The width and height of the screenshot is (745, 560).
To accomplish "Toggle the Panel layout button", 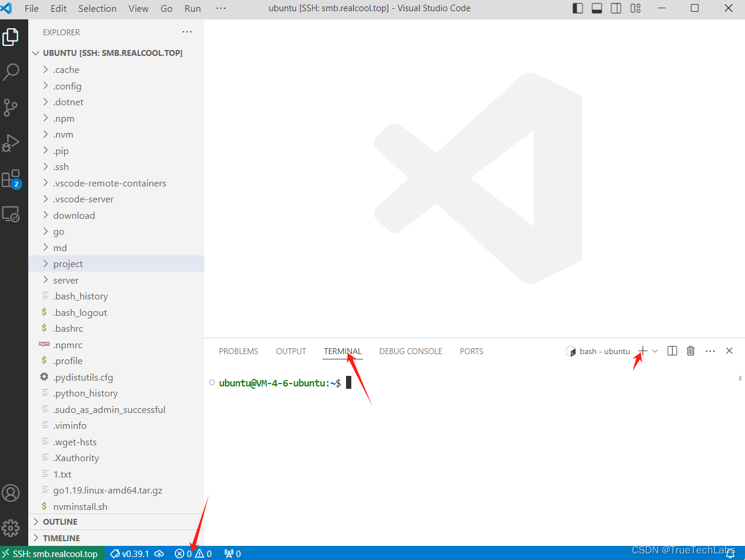I will [x=597, y=8].
